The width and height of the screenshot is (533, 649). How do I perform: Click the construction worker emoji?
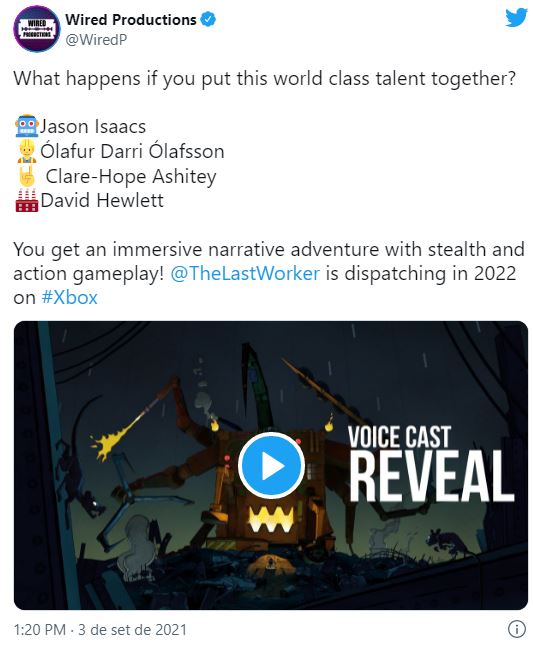27,151
